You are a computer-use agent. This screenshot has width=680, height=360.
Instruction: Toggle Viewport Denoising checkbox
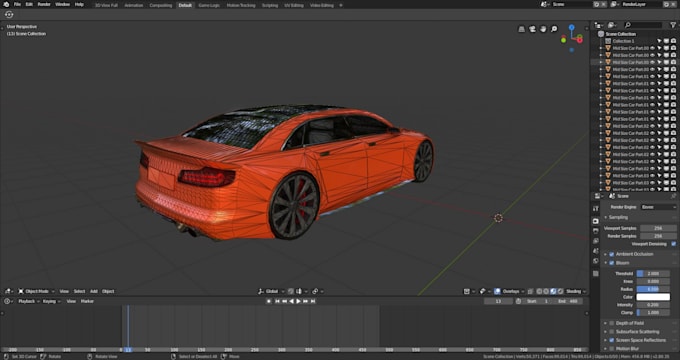[x=673, y=244]
